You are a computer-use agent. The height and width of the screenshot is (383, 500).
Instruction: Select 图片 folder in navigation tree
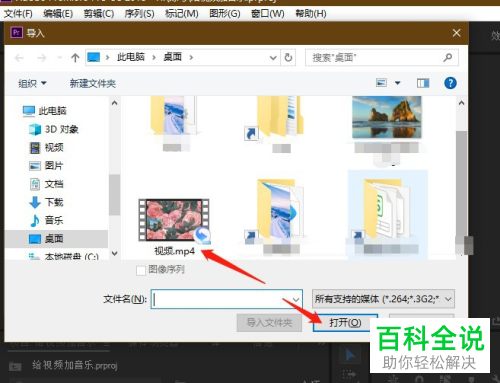point(46,165)
